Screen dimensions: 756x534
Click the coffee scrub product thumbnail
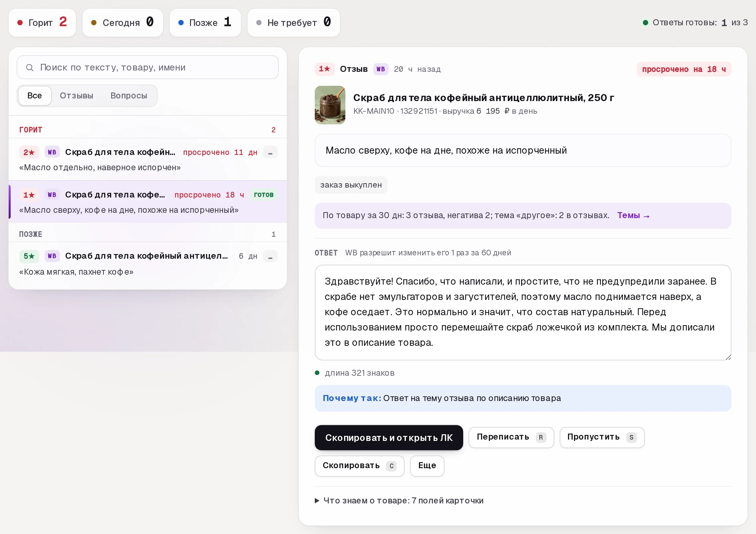coord(330,105)
